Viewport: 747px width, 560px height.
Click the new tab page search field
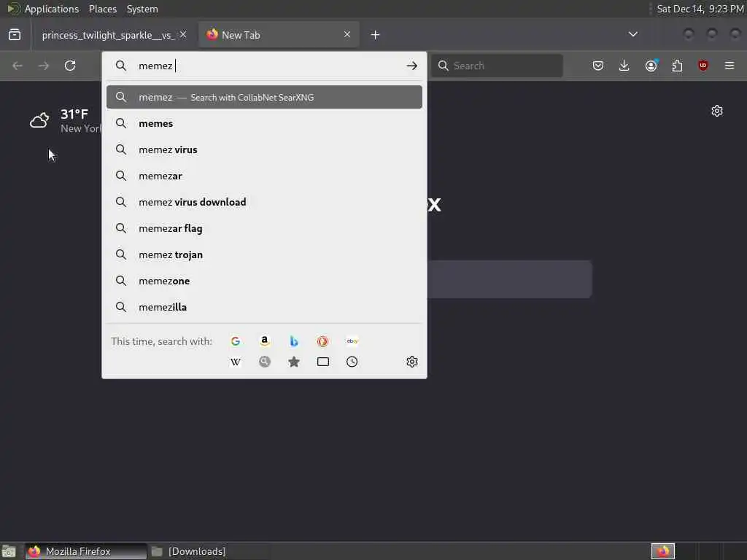(510, 279)
